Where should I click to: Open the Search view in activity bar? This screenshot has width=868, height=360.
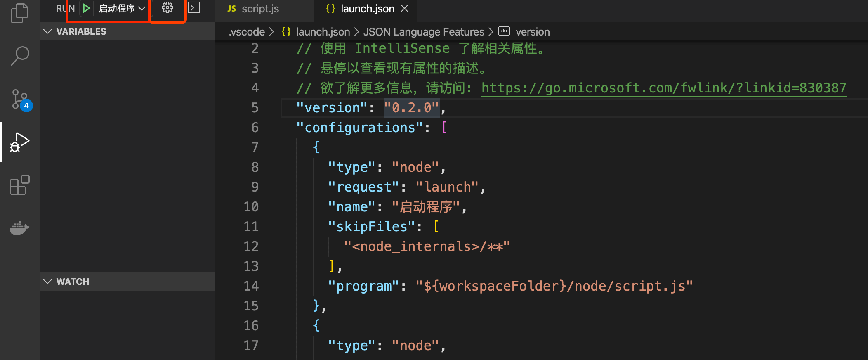[x=19, y=56]
